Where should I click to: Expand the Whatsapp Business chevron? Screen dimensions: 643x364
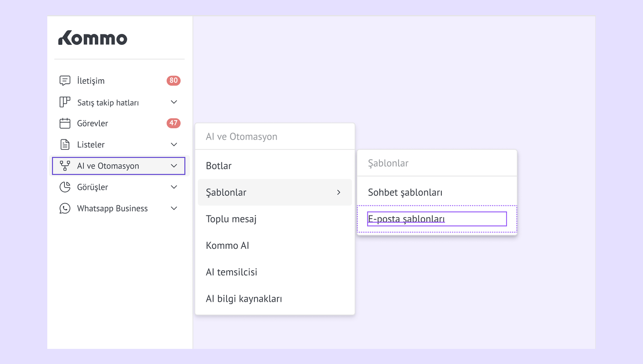point(174,208)
